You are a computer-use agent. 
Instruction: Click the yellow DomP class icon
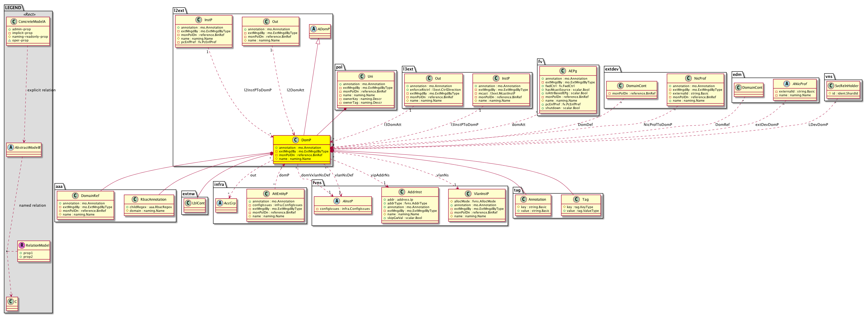(295, 140)
